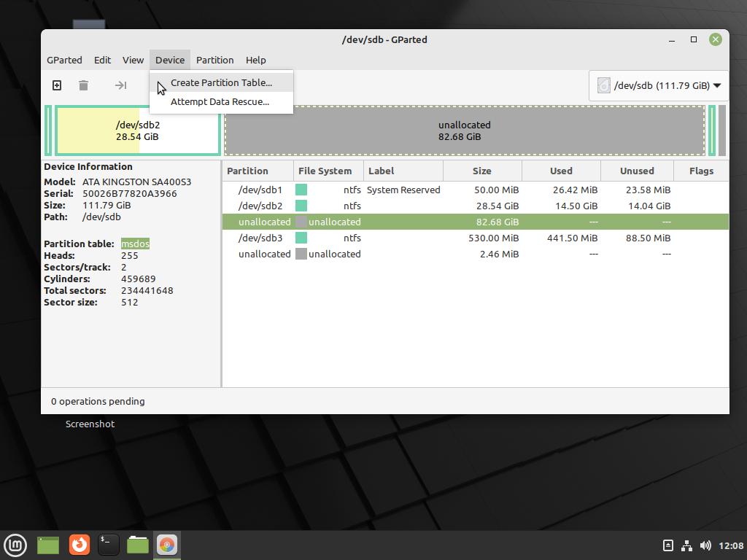Image resolution: width=747 pixels, height=560 pixels.
Task: Click the Delete partition trash icon
Action: [x=83, y=85]
